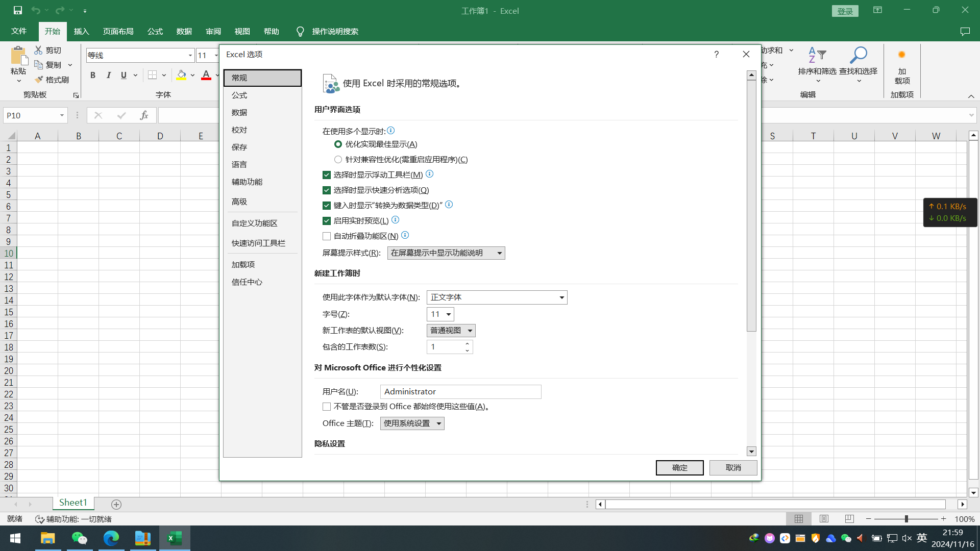Click the Paste clipboard icon
The height and width of the screenshot is (551, 980).
click(x=18, y=56)
